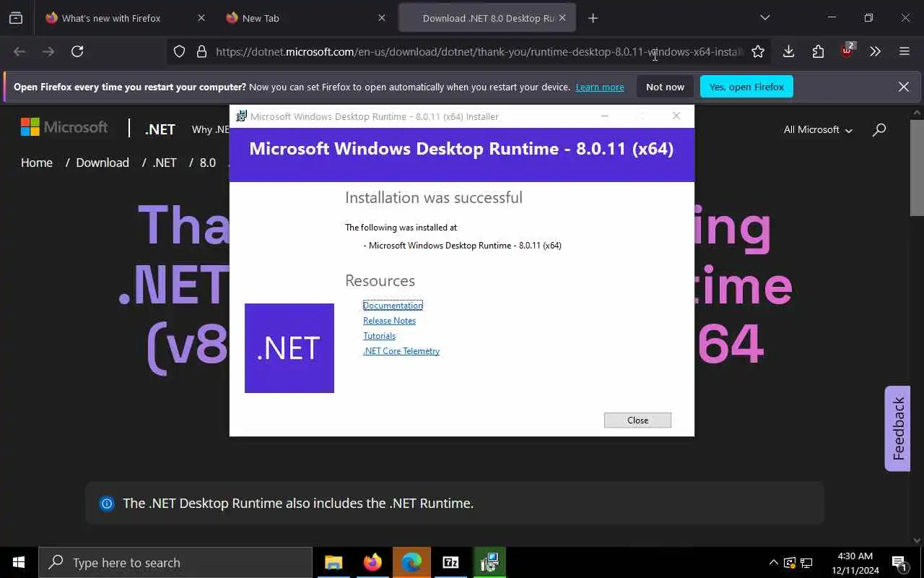This screenshot has height=578, width=924.
Task: Click the Type here to search box
Action: click(175, 562)
